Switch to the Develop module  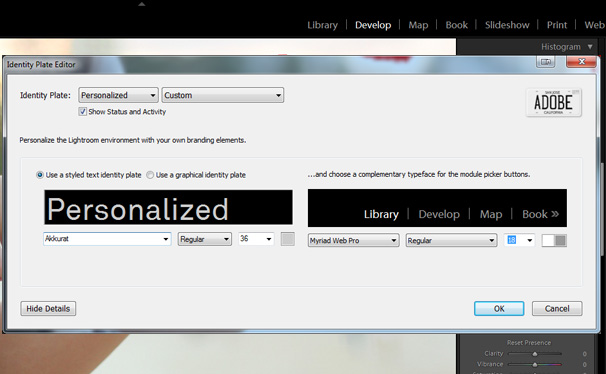[373, 25]
